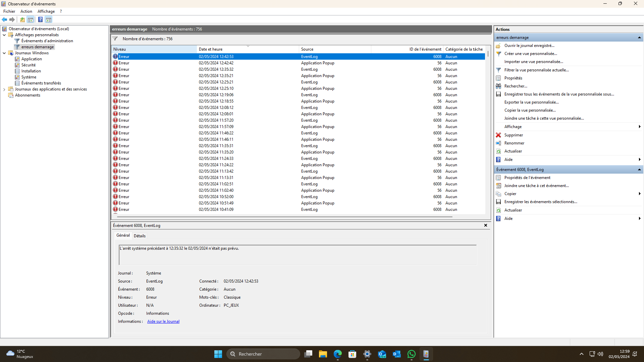This screenshot has width=644, height=362.
Task: Click the Forward arrow toolbar icon
Action: [x=12, y=19]
